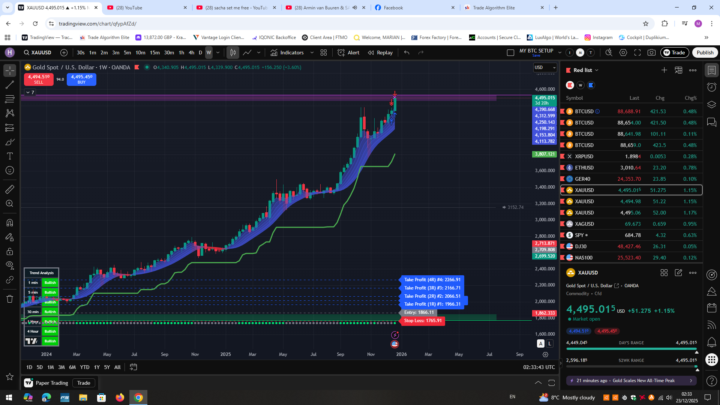Toggle auto scale A button
Screen dimensions: 720x405
click(x=540, y=343)
